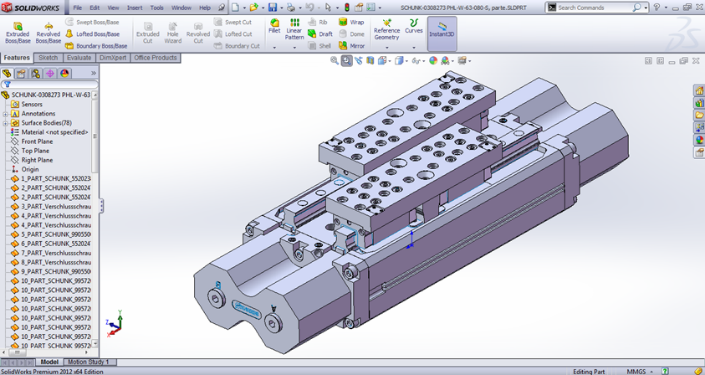The image size is (705, 375).
Task: Select the Mirror tool
Action: click(x=352, y=46)
